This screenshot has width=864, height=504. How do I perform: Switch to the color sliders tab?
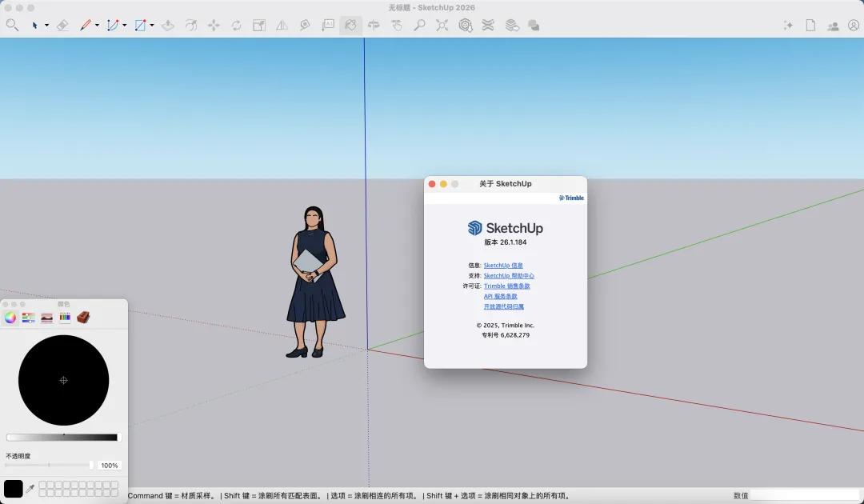click(x=29, y=318)
